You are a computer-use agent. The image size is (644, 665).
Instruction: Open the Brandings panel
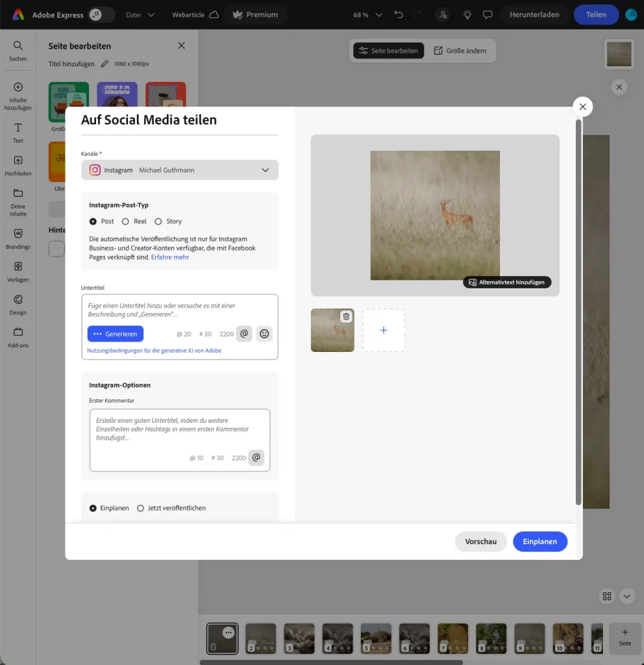[x=18, y=238]
